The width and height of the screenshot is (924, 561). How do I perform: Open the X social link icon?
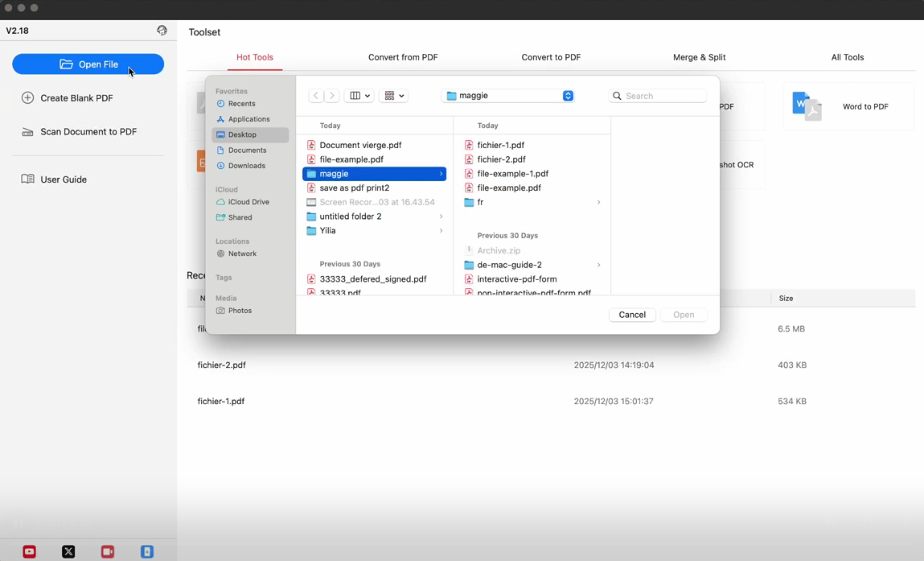(68, 551)
